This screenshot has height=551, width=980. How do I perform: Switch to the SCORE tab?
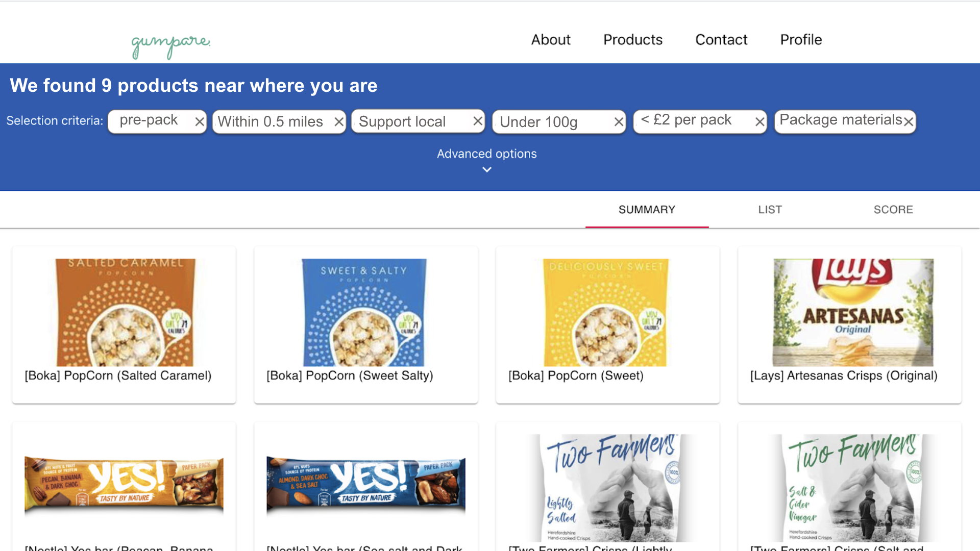(x=893, y=210)
